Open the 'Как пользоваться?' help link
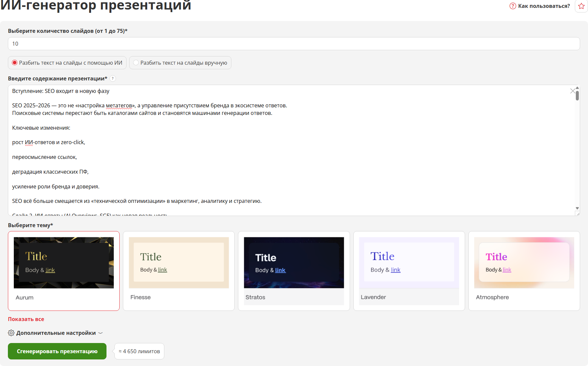This screenshot has height=366, width=588. (540, 6)
